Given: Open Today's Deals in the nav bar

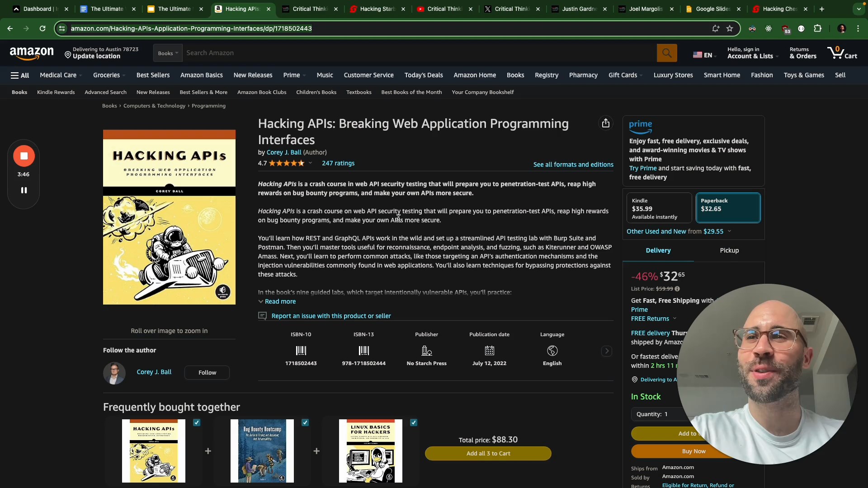Looking at the screenshot, I should pyautogui.click(x=424, y=75).
